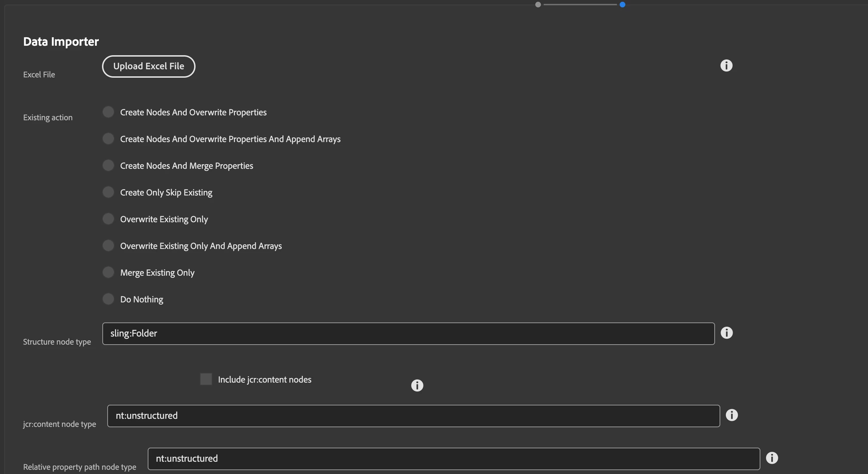Click info icon beside jcr:content node type field
This screenshot has height=474, width=868.
(732, 415)
